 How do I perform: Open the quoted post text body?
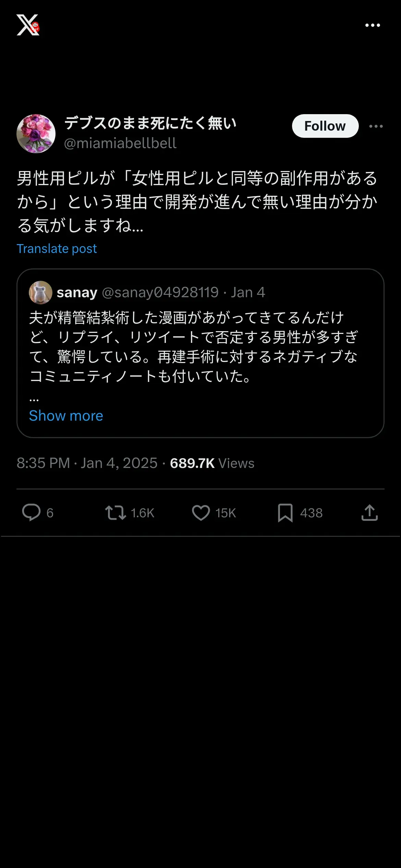coord(194,347)
